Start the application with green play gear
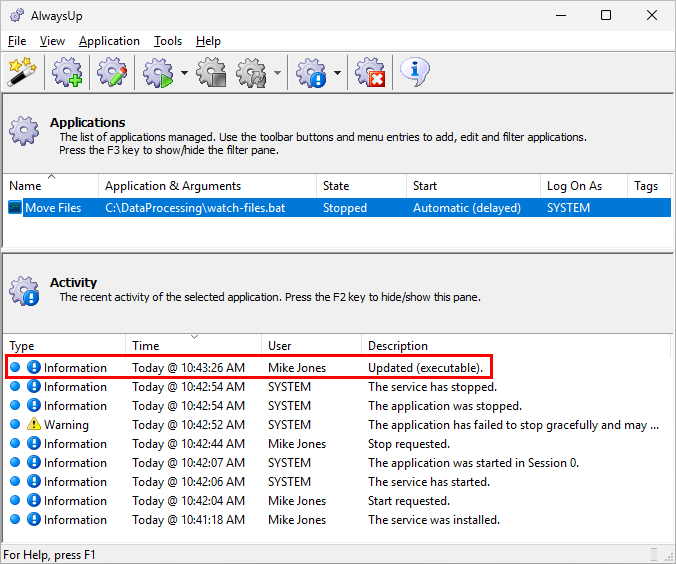This screenshot has width=676, height=564. 158,72
